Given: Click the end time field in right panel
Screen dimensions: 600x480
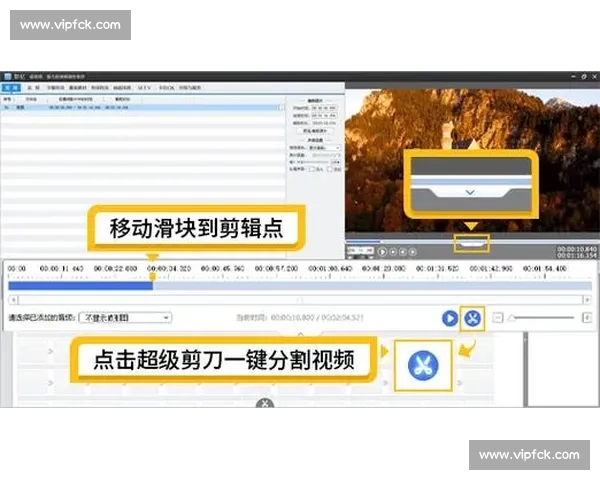Looking at the screenshot, I should click(324, 115).
